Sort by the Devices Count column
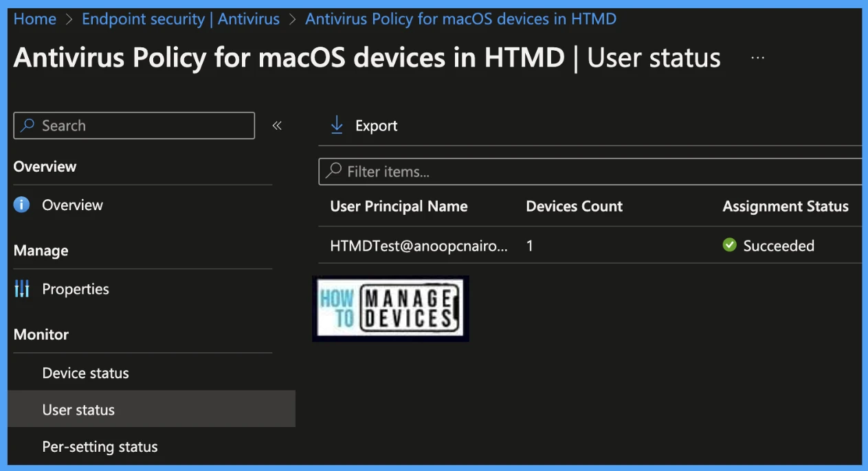The height and width of the screenshot is (471, 868). (574, 206)
